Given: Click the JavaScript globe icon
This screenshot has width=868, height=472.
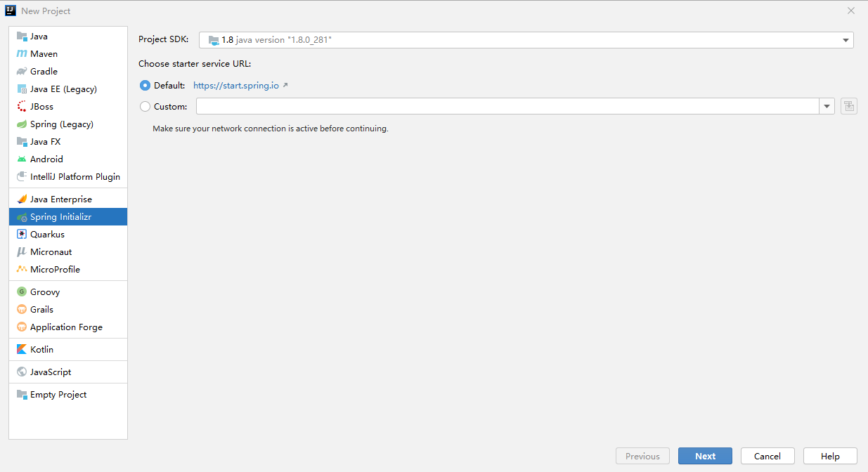Looking at the screenshot, I should click(22, 372).
